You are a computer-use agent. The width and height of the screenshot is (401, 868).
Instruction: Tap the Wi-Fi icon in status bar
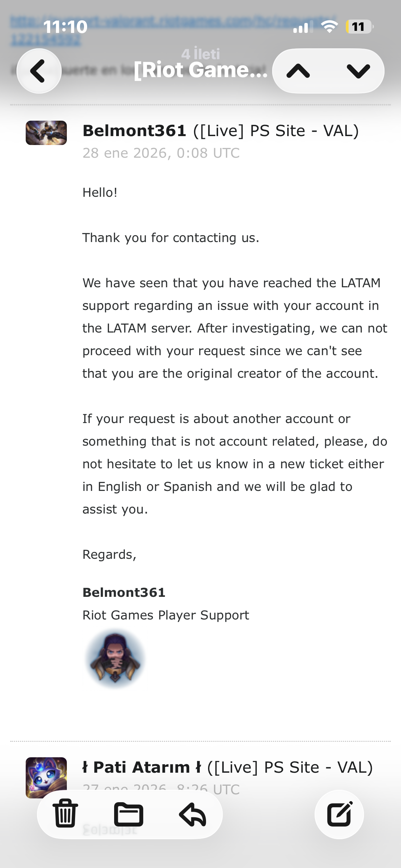[329, 27]
